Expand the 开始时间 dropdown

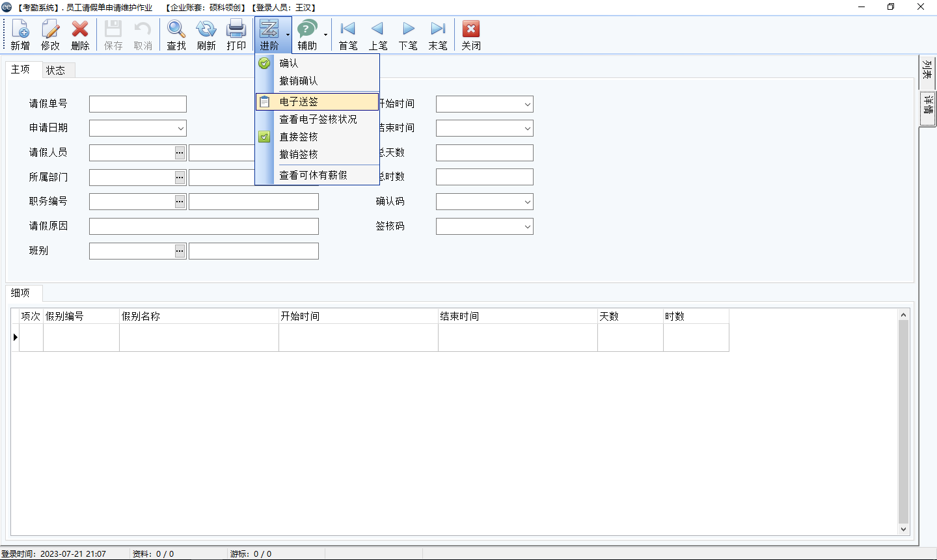click(527, 104)
